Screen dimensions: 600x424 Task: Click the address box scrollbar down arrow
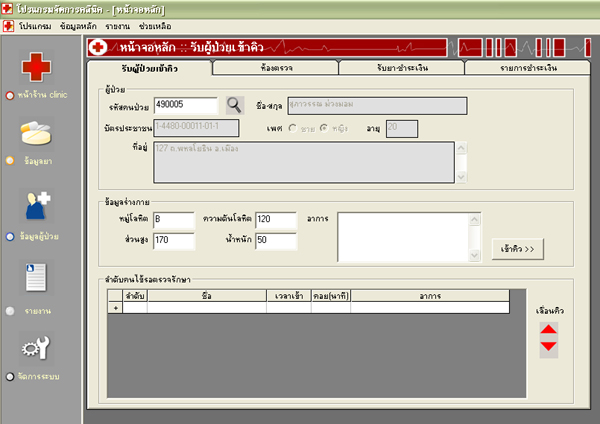(x=460, y=177)
